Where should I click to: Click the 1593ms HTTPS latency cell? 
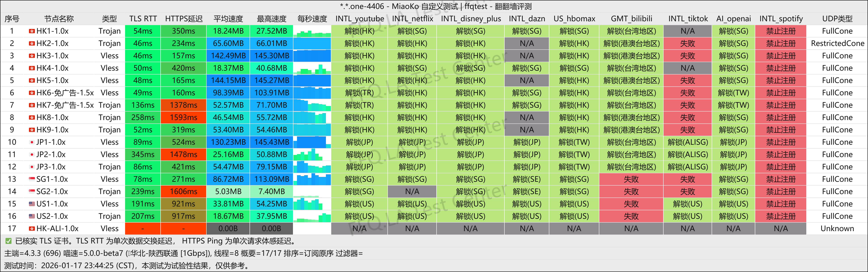[184, 117]
